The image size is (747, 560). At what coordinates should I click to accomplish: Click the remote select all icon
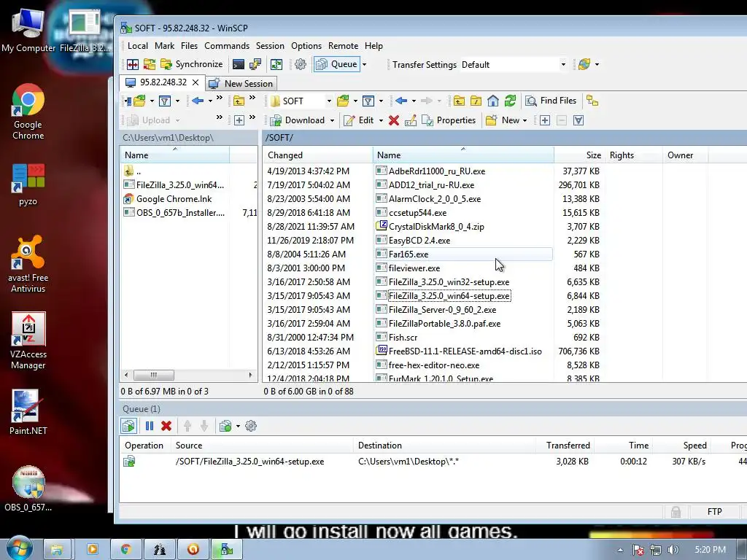click(578, 120)
